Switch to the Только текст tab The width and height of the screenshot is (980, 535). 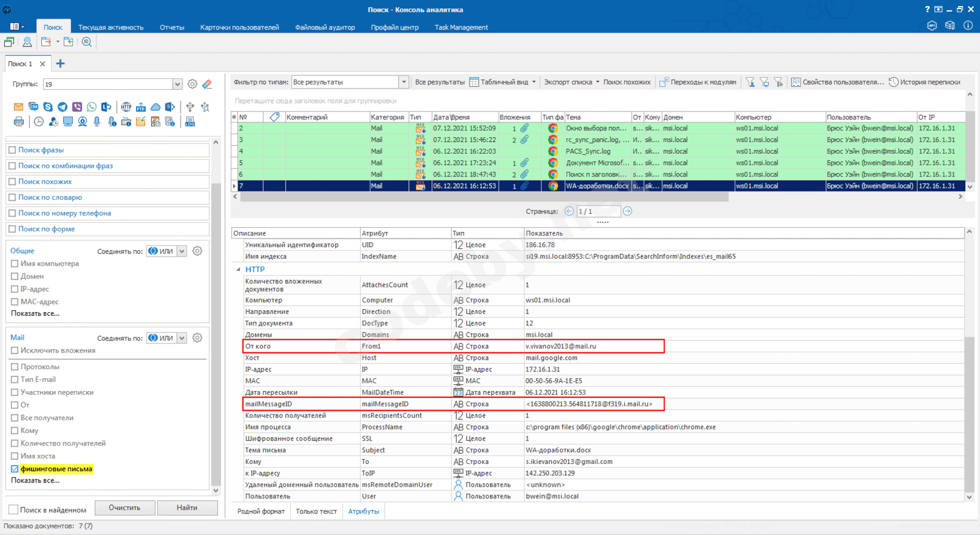coord(316,512)
